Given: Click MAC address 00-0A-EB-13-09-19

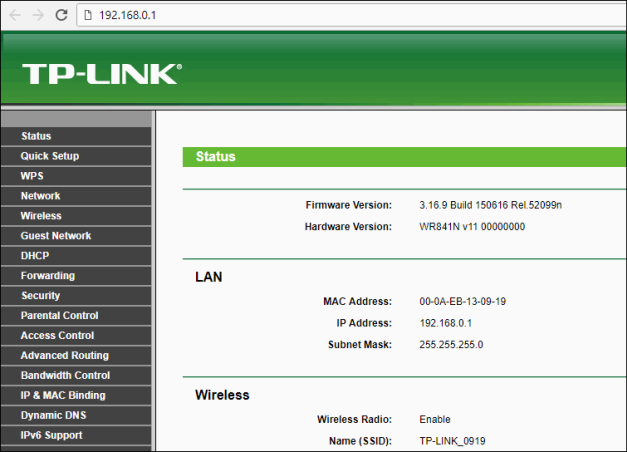Looking at the screenshot, I should pyautogui.click(x=463, y=302).
